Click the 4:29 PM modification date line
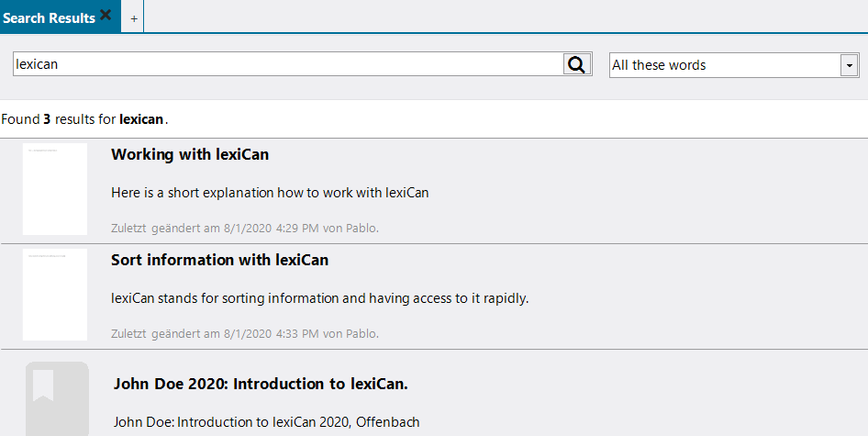This screenshot has width=868, height=436. [244, 228]
